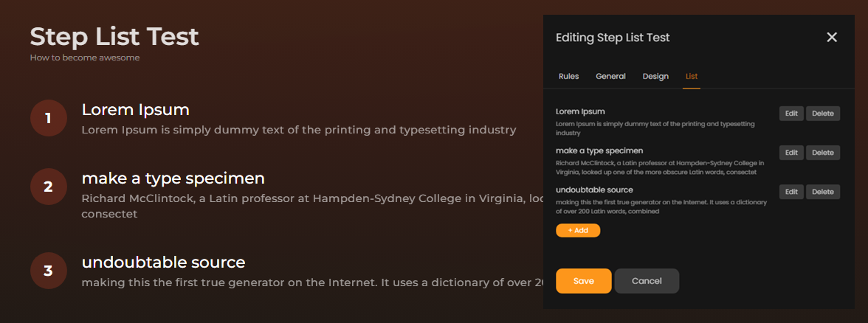Close the Editing Step List Test panel
The image size is (868, 323).
[831, 37]
